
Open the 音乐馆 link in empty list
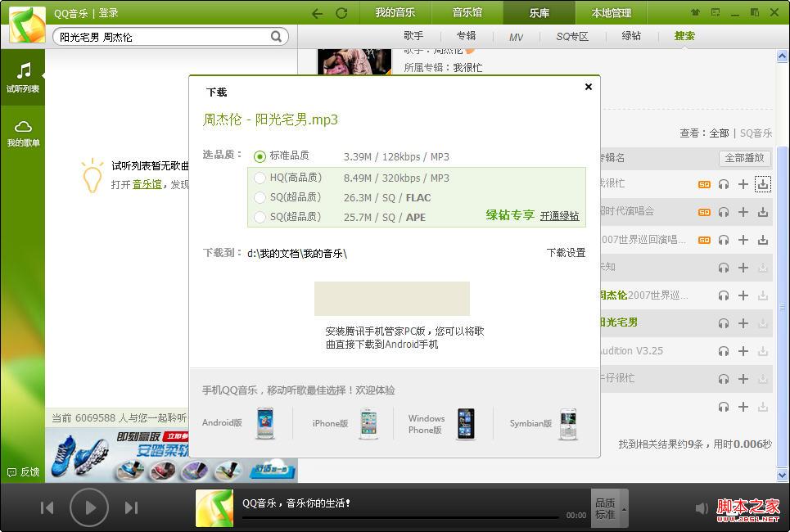pyautogui.click(x=147, y=184)
